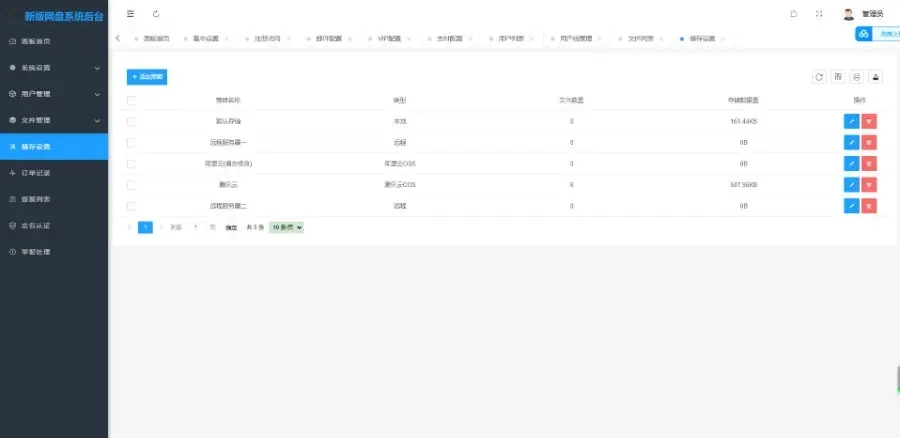900x438 pixels.
Task: Edit the 远程服务器一 row
Action: (851, 142)
